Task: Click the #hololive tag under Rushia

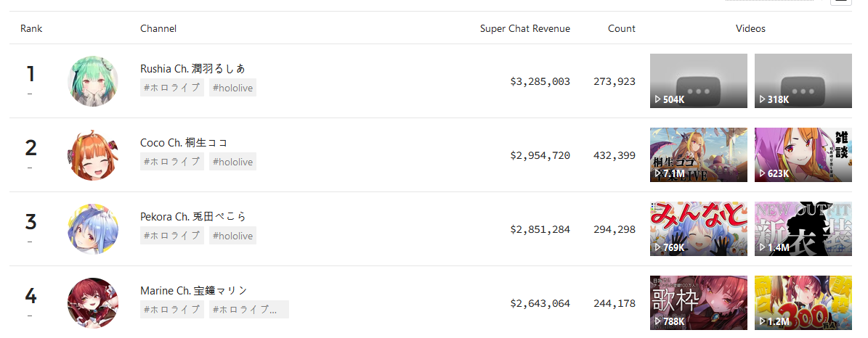Action: pos(232,88)
